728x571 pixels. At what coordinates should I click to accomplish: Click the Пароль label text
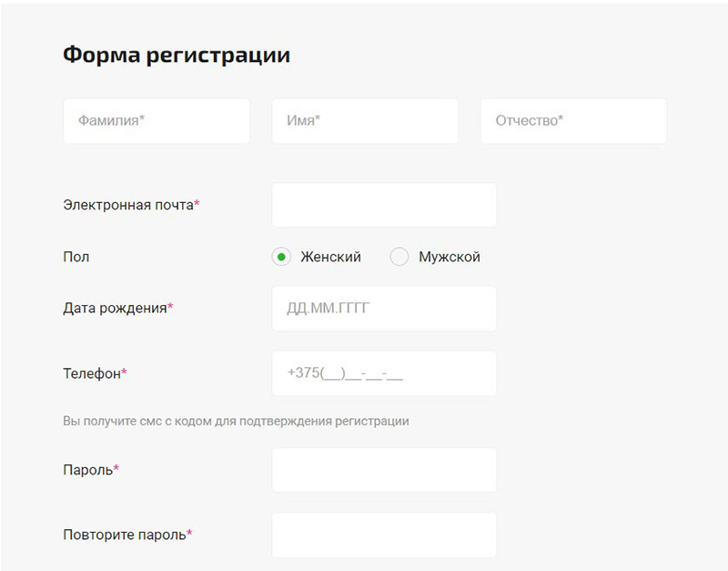tap(88, 470)
